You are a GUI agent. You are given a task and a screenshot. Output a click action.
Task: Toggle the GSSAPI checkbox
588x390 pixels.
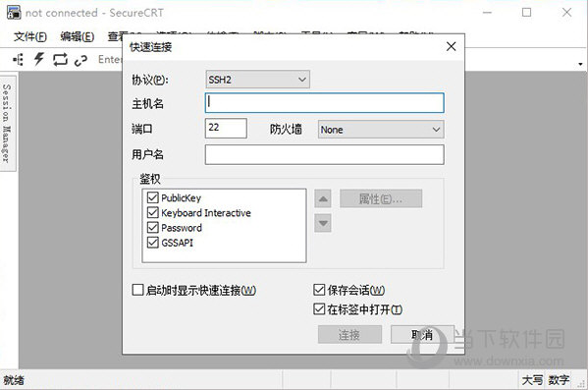pos(152,243)
